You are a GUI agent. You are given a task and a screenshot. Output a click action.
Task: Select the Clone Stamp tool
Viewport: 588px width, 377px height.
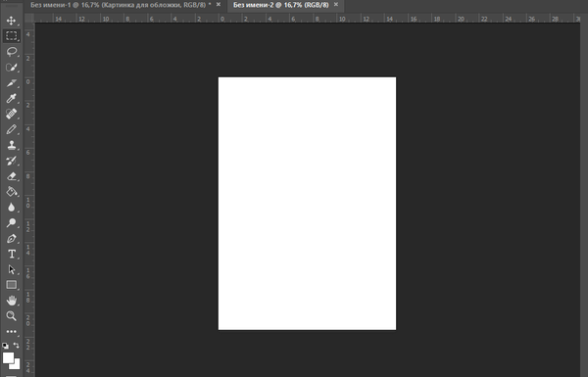pos(11,145)
